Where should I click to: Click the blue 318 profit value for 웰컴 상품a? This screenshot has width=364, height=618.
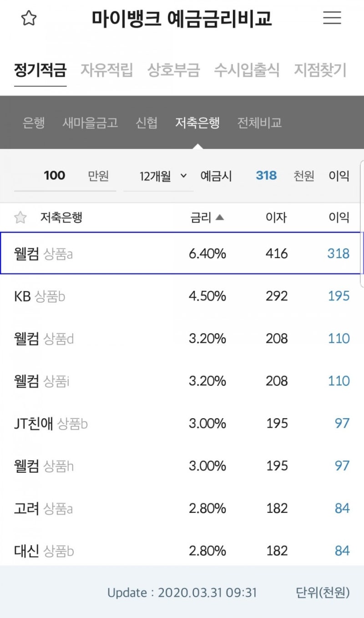point(338,253)
